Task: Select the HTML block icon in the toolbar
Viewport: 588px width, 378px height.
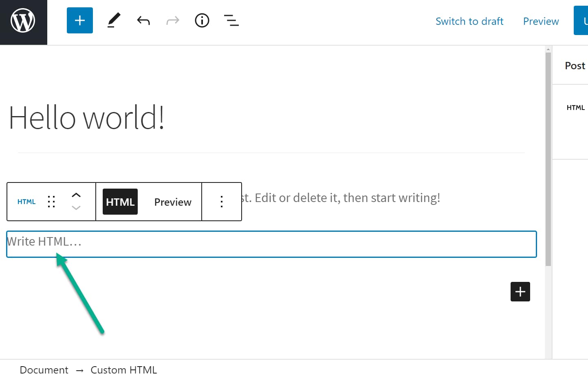Action: 26,201
